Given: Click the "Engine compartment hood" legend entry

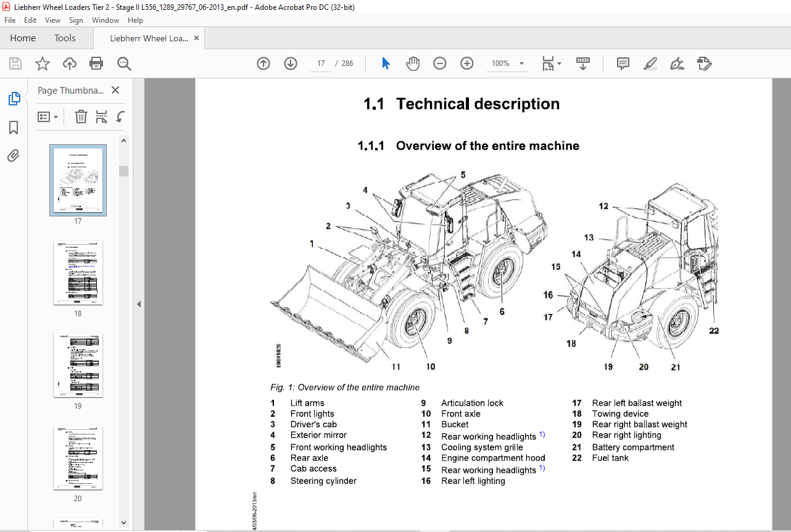Looking at the screenshot, I should (x=493, y=458).
